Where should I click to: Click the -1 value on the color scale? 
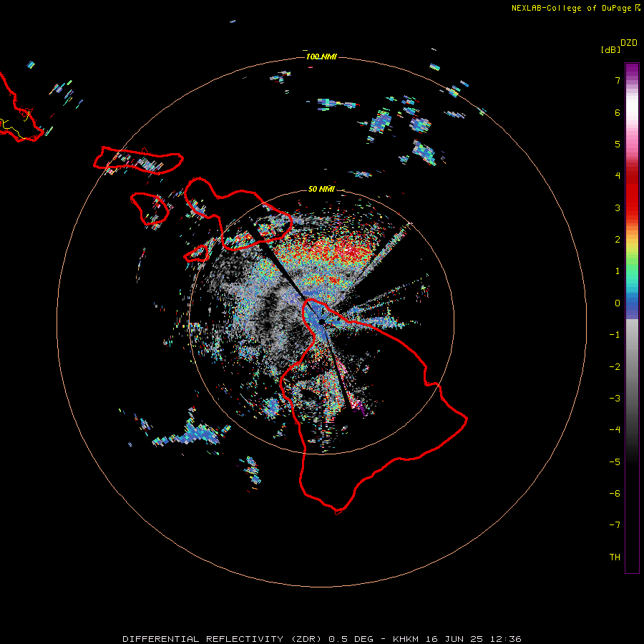615,335
